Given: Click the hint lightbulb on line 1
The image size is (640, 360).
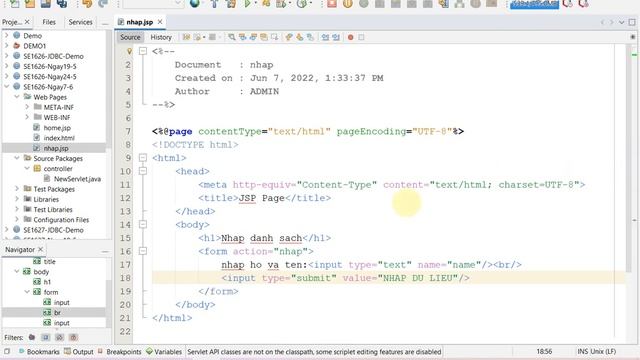Looking at the screenshot, I should coord(129,51).
